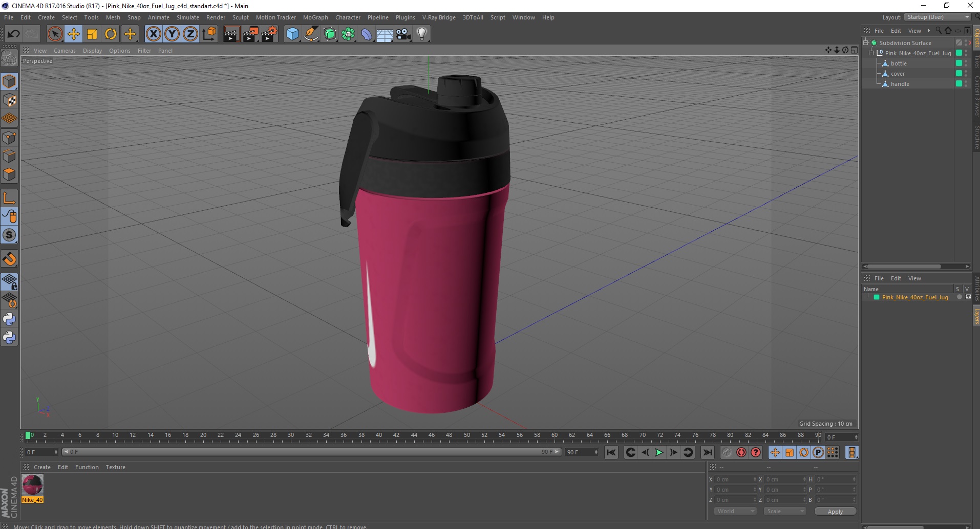Open material manager Texture menu
Screen dimensions: 980x529
pos(115,467)
